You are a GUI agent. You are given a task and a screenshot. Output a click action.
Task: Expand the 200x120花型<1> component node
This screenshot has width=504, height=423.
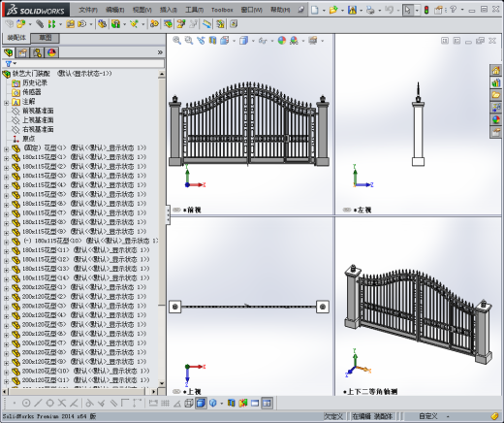pos(6,288)
